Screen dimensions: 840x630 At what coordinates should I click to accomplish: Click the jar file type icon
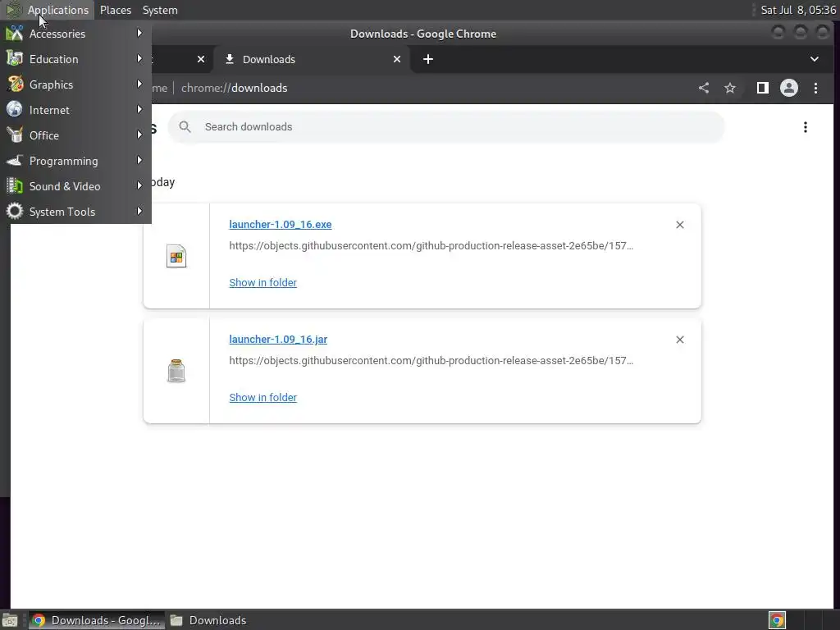tap(176, 371)
